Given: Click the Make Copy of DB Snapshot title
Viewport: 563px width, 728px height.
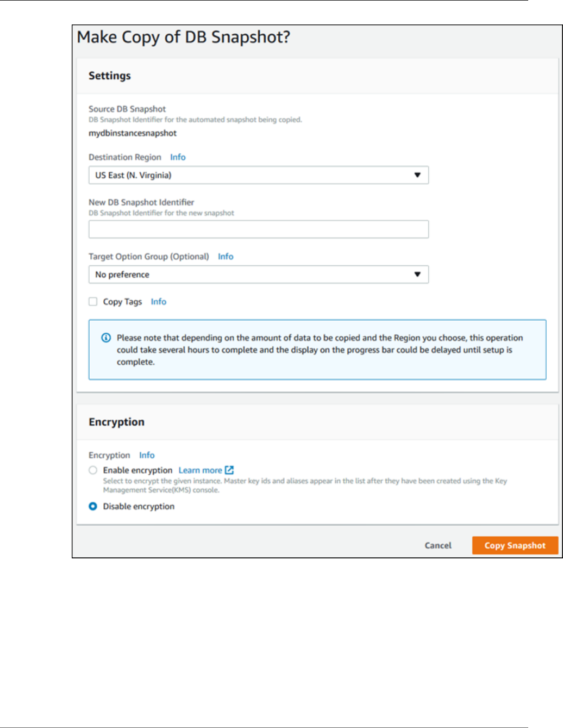Looking at the screenshot, I should (x=184, y=37).
